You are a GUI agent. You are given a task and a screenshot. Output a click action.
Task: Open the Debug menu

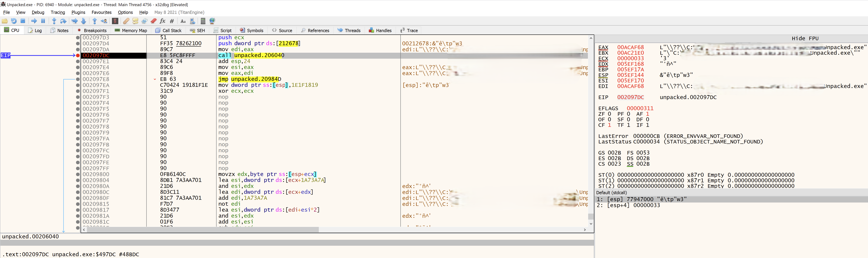click(38, 12)
